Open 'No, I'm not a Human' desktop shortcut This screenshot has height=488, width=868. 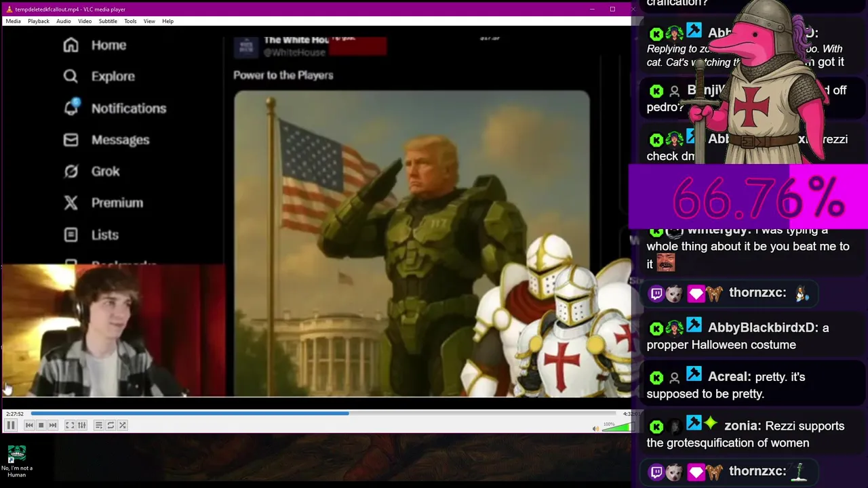pyautogui.click(x=17, y=461)
